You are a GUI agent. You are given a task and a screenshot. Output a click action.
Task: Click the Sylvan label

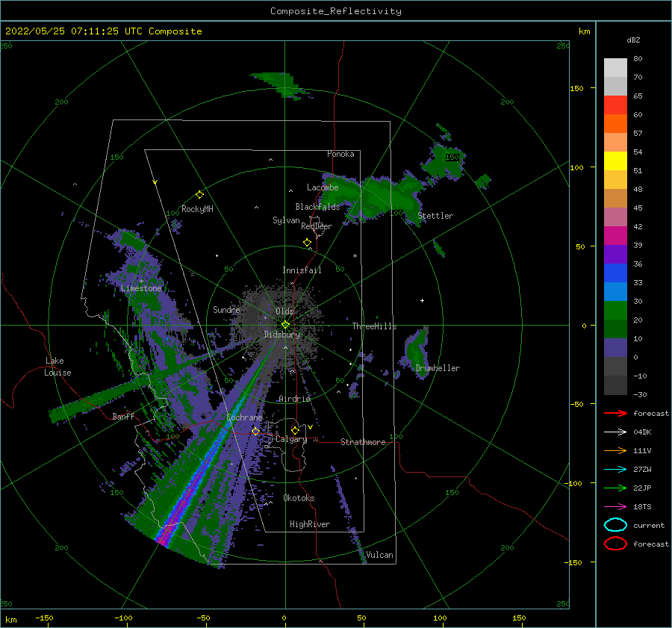[286, 220]
